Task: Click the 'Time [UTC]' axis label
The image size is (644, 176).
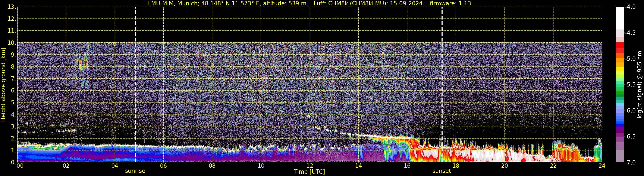Action: (x=310, y=172)
